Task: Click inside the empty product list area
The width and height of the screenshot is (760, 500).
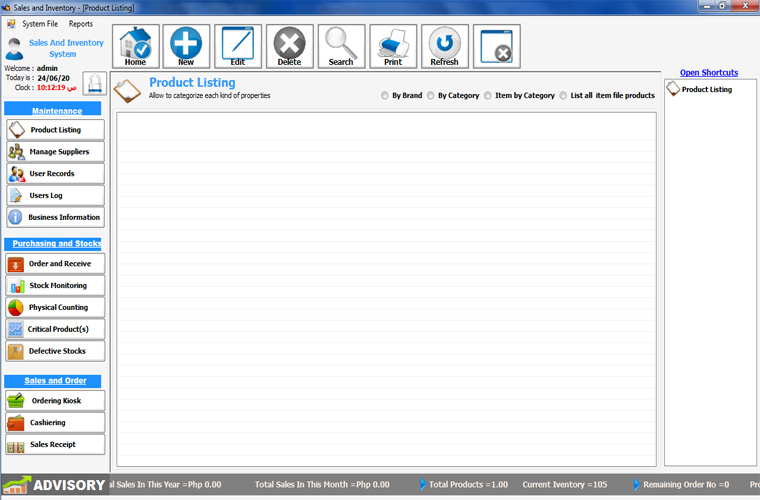Action: pyautogui.click(x=386, y=289)
